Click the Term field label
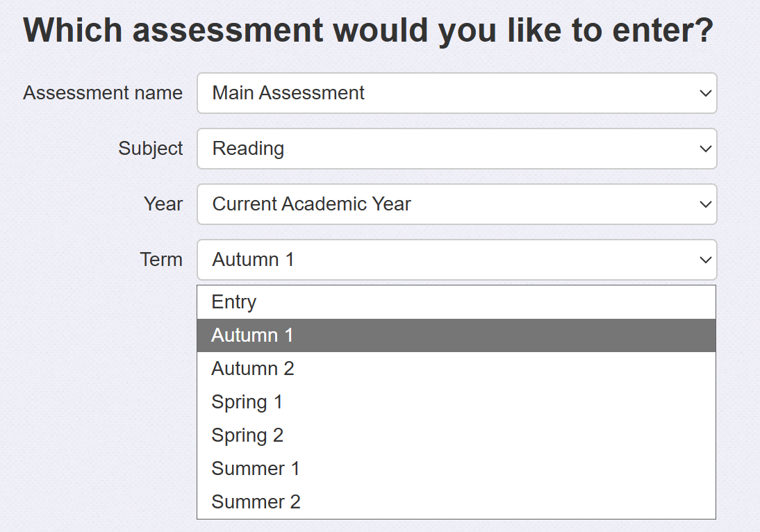Viewport: 760px width, 532px height. coord(161,260)
